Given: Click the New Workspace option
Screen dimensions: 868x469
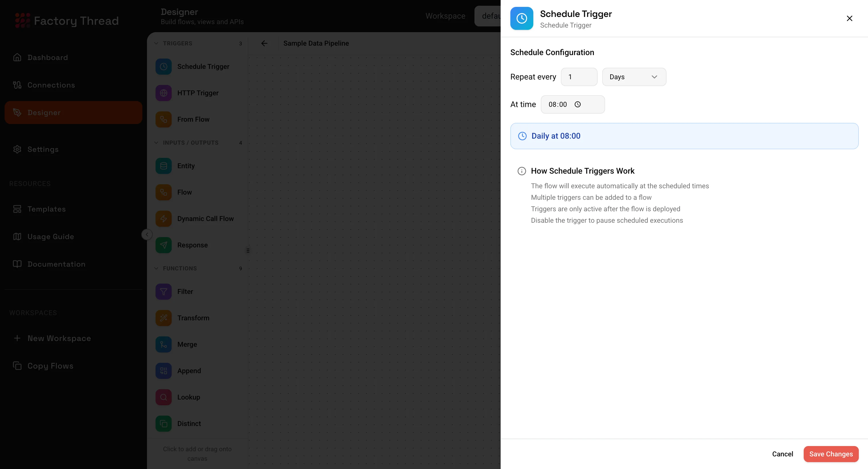Looking at the screenshot, I should coord(59,338).
